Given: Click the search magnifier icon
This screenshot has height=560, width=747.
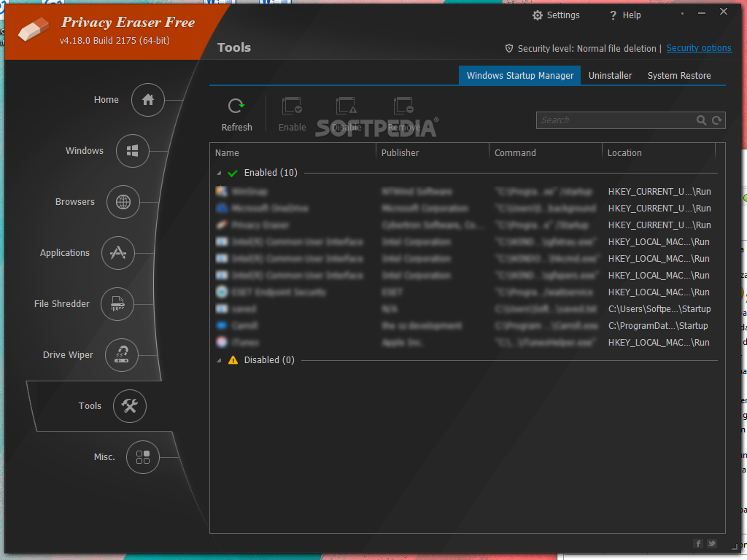Looking at the screenshot, I should [x=701, y=120].
